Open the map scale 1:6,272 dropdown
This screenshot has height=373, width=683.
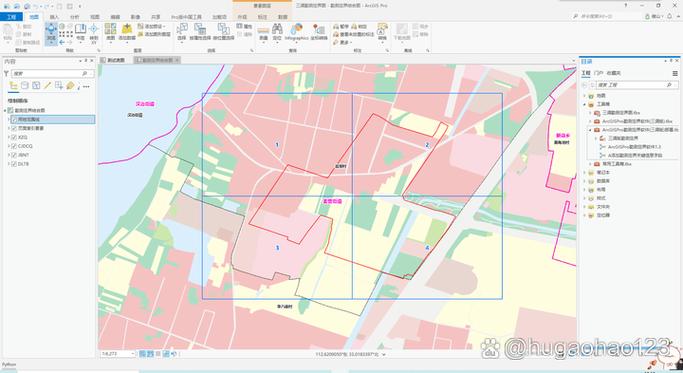point(132,354)
